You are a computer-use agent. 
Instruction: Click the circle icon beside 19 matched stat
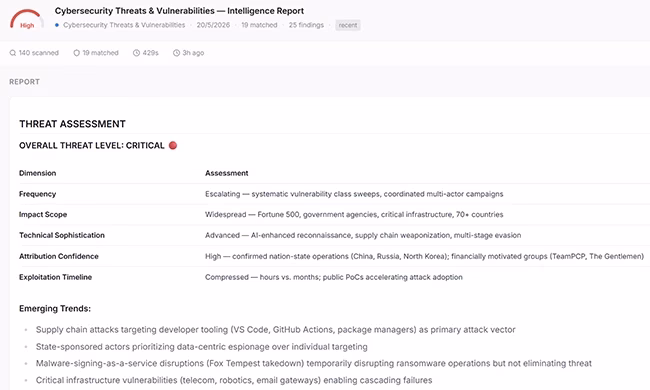(x=76, y=53)
